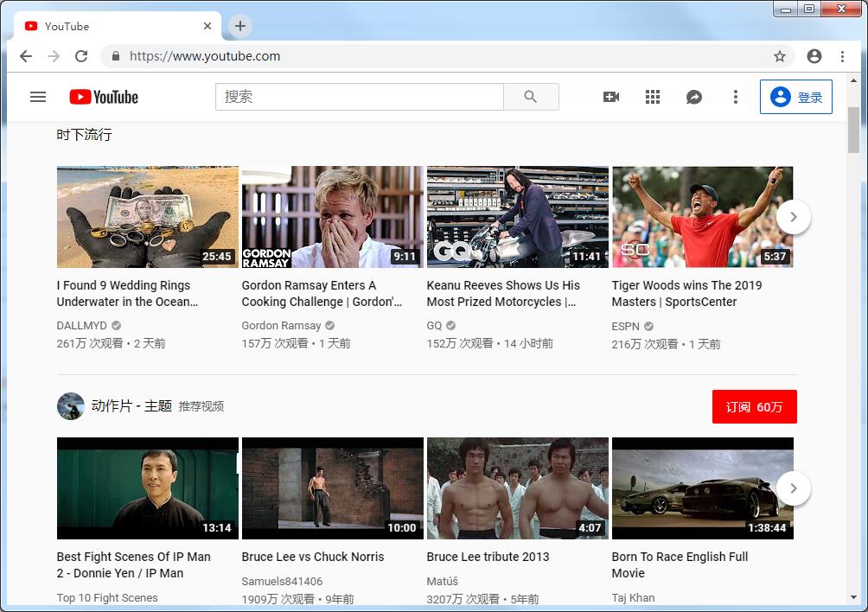Viewport: 868px width, 612px height.
Task: Open the Tiger Woods Masters thumbnail
Action: coord(703,217)
